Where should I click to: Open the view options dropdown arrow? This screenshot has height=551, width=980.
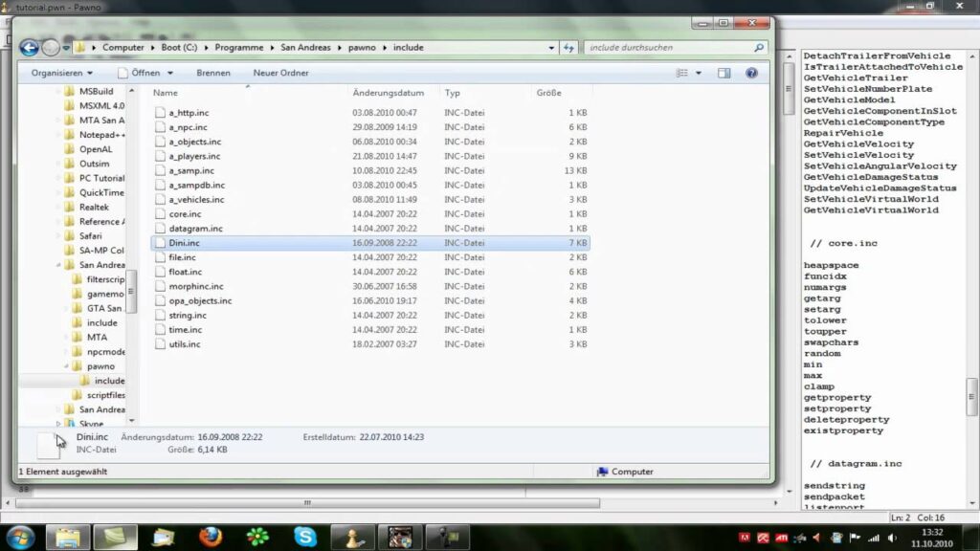[x=699, y=73]
